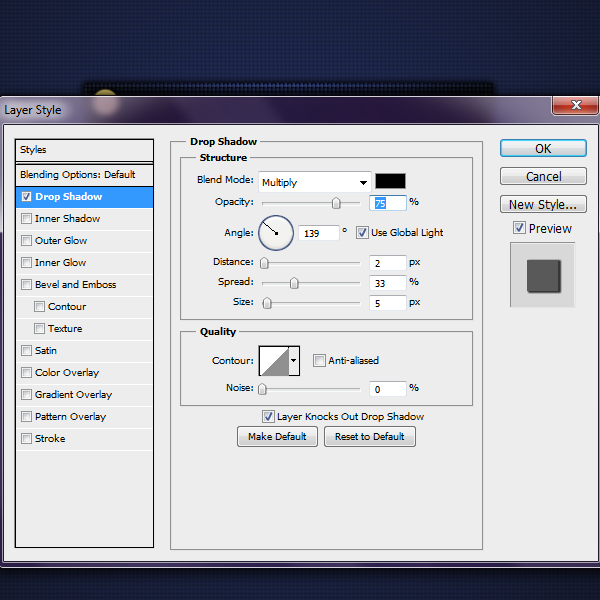Select the Styles list header

(84, 150)
